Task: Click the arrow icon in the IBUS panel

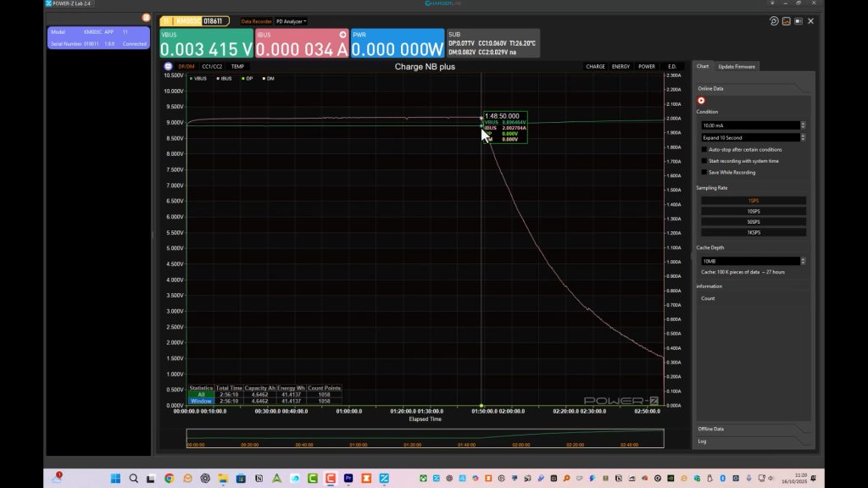Action: pyautogui.click(x=342, y=35)
